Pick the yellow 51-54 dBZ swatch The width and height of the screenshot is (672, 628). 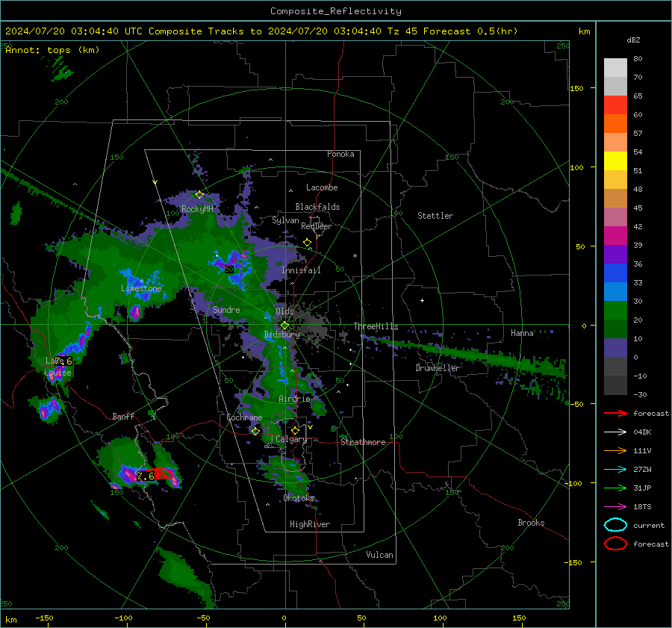[x=615, y=161]
